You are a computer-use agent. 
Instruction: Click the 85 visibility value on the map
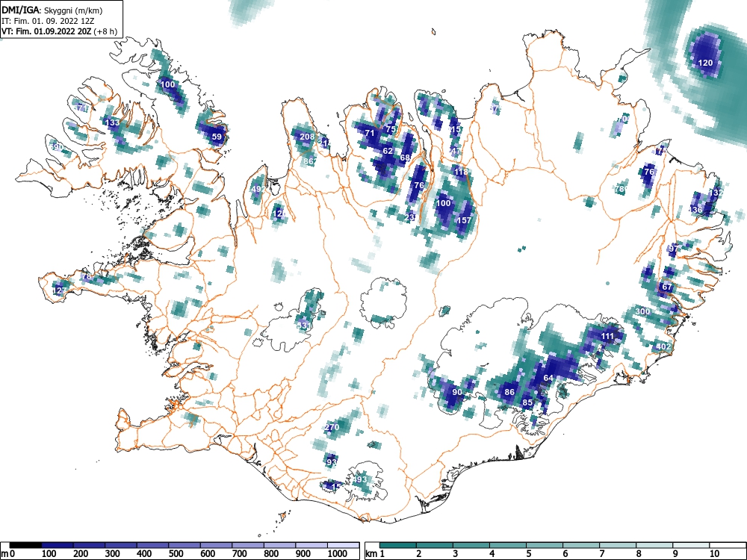(527, 402)
